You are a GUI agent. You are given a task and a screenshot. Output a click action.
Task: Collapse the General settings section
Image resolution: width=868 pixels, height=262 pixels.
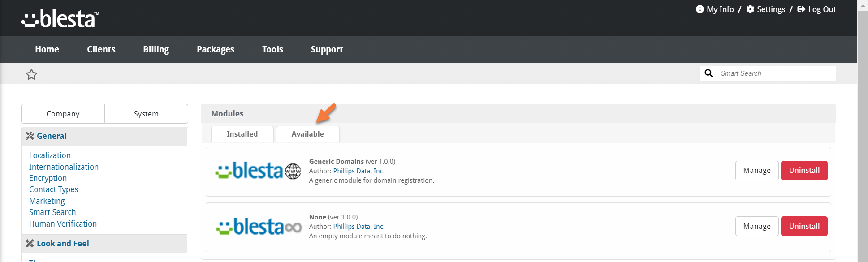(x=52, y=136)
